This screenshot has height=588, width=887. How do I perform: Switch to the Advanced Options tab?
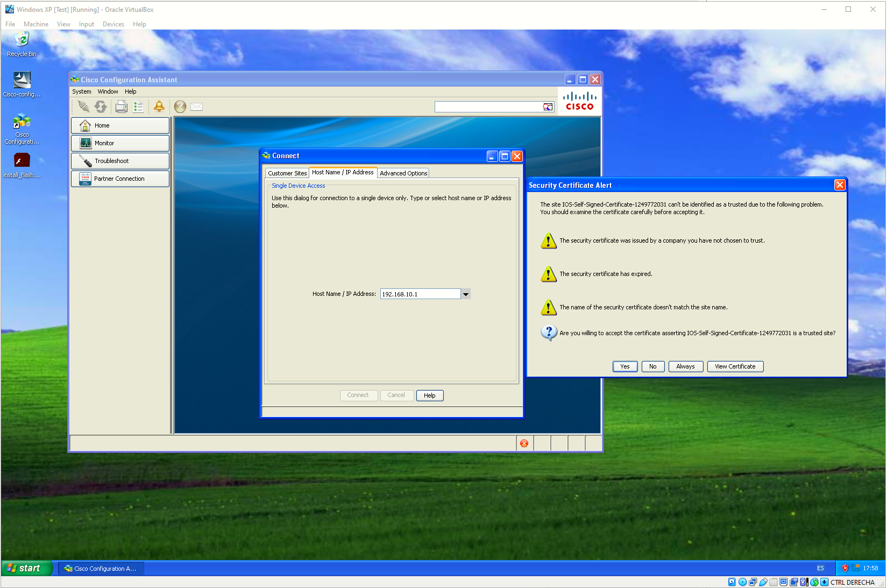[x=403, y=173]
